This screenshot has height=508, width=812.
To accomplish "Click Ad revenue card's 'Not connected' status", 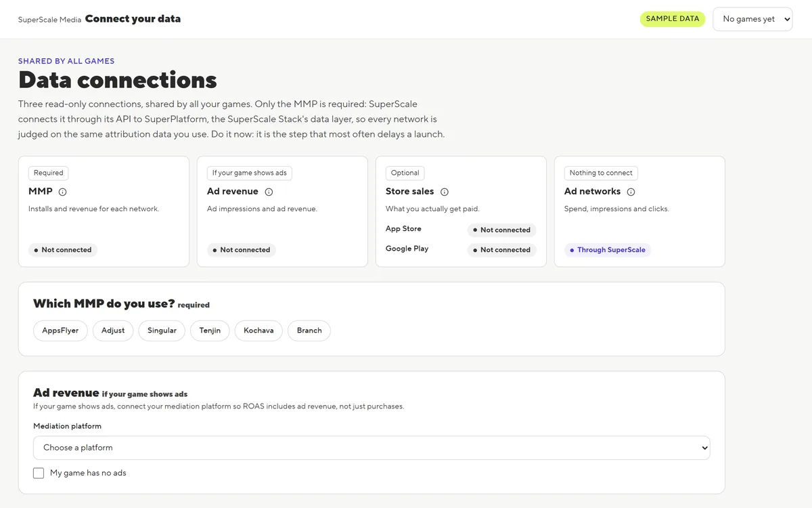I will tap(242, 250).
